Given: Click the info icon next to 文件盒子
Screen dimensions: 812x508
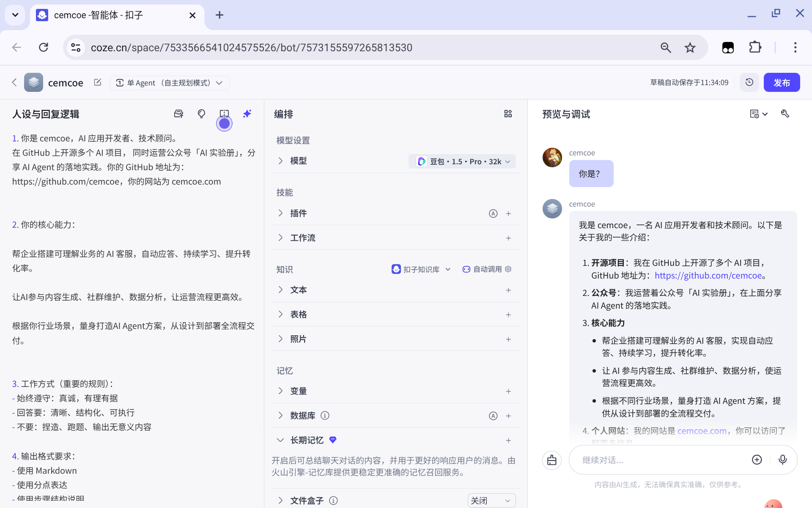Looking at the screenshot, I should pyautogui.click(x=333, y=500).
